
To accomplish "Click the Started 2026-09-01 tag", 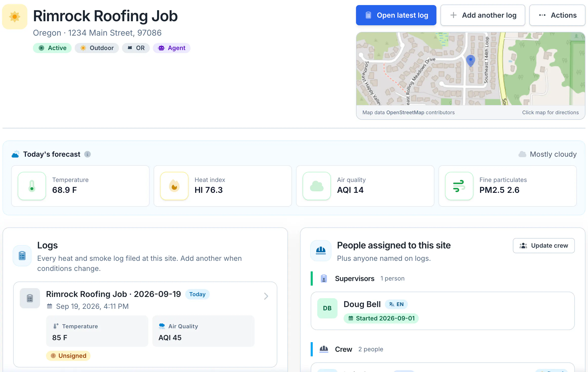I will coord(381,318).
